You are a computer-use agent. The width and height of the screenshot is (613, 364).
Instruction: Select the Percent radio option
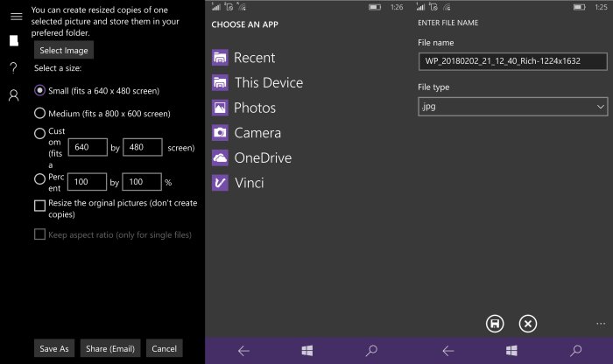click(39, 179)
